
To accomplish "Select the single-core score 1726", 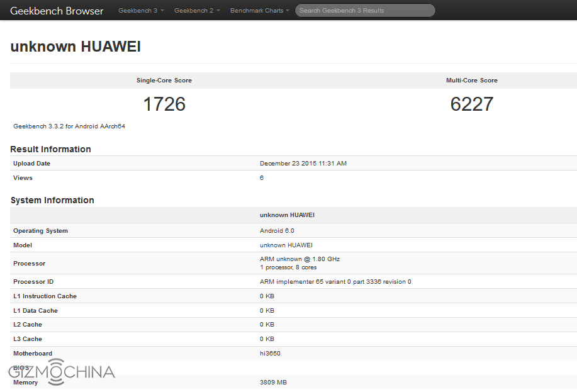I will click(x=164, y=104).
